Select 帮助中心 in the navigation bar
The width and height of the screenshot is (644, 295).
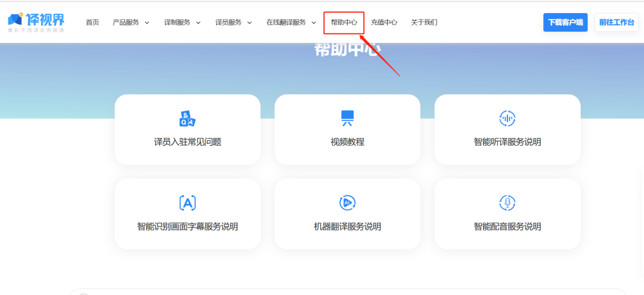coord(344,22)
